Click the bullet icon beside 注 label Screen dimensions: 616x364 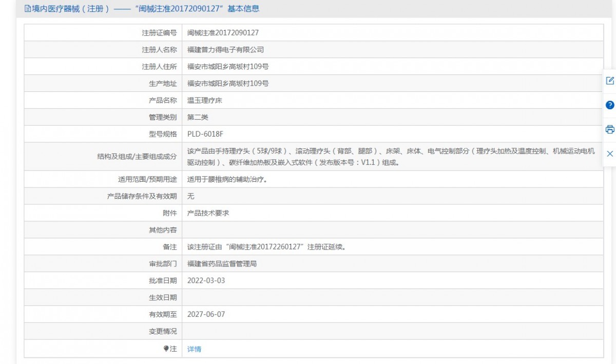point(166,349)
